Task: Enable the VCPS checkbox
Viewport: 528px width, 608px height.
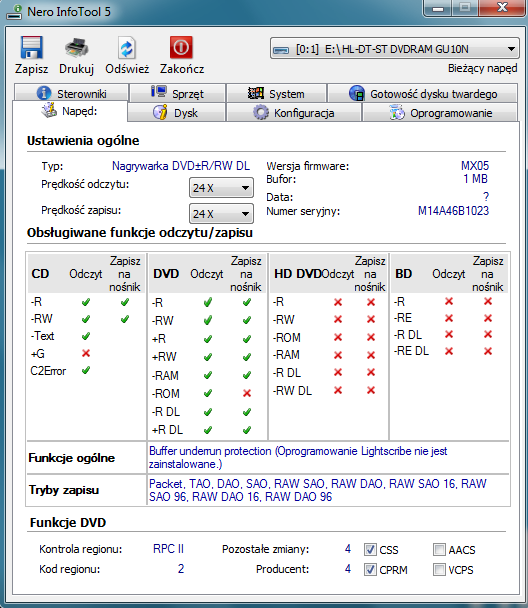Action: coord(439,570)
